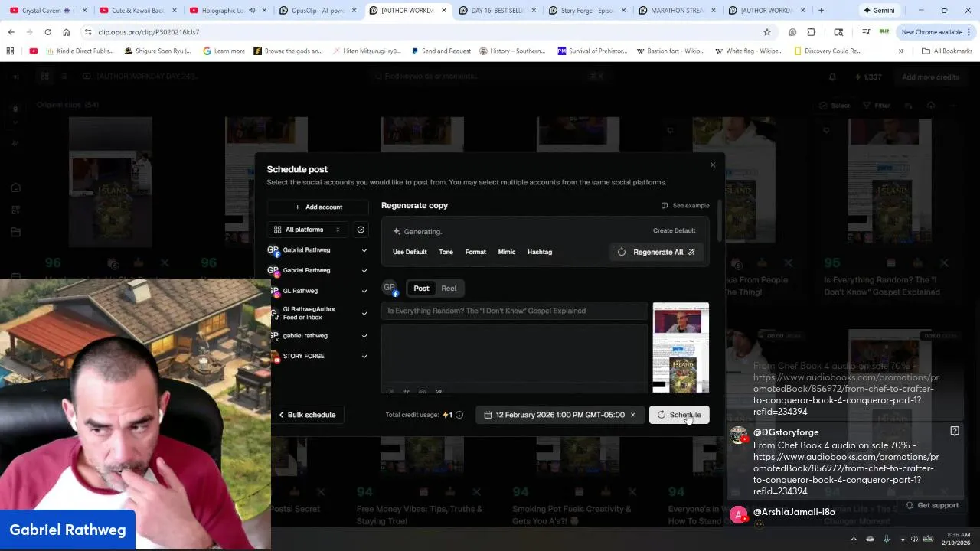Show hidden system tray icons
This screenshot has height=551, width=980.
point(854,539)
